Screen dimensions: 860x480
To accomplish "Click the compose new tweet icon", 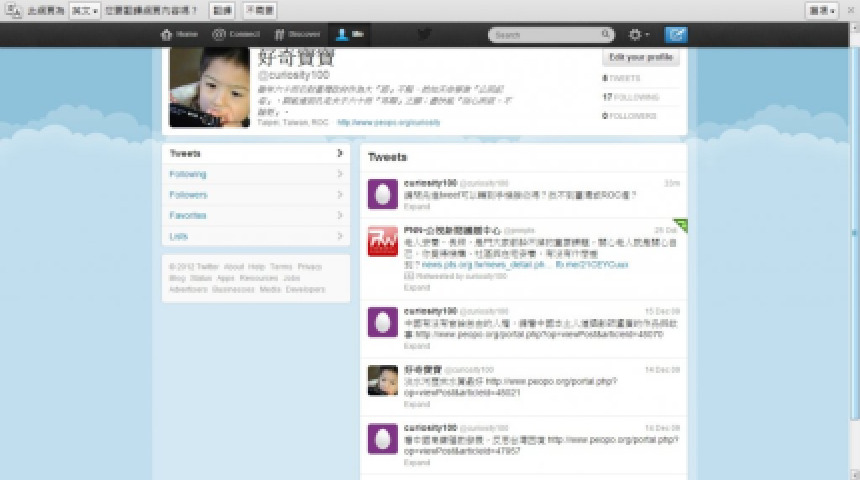I will [x=676, y=35].
